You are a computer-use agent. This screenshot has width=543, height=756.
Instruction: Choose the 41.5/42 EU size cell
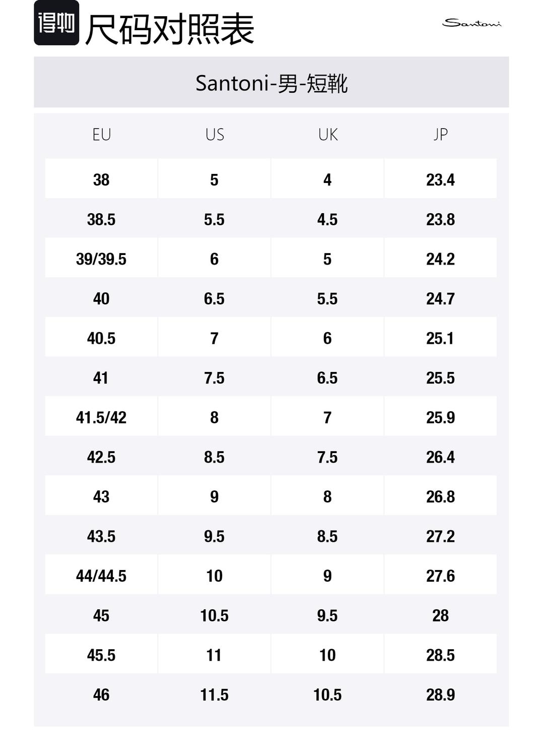click(x=101, y=417)
